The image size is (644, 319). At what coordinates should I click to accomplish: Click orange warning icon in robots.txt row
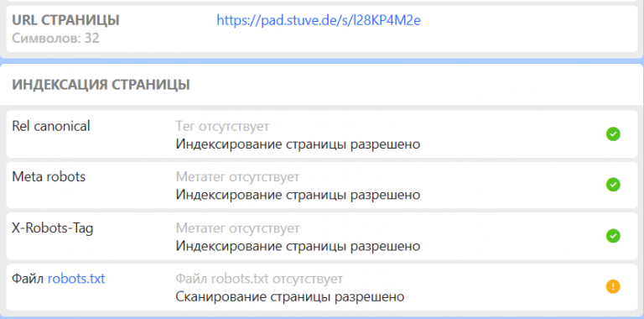point(613,286)
